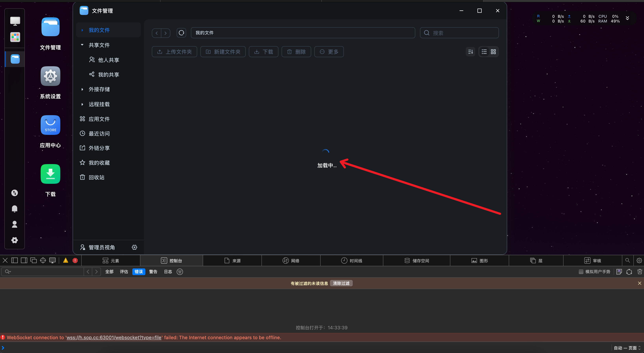This screenshot has width=644, height=353.
Task: Open 系统设置 gear desktop icon
Action: click(x=50, y=76)
